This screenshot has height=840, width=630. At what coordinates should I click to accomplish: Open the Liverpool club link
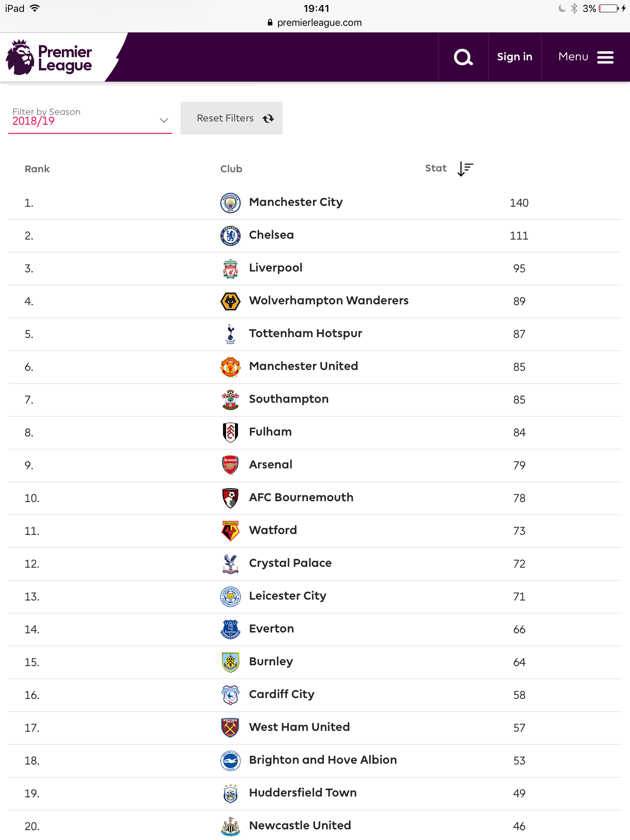(x=276, y=268)
